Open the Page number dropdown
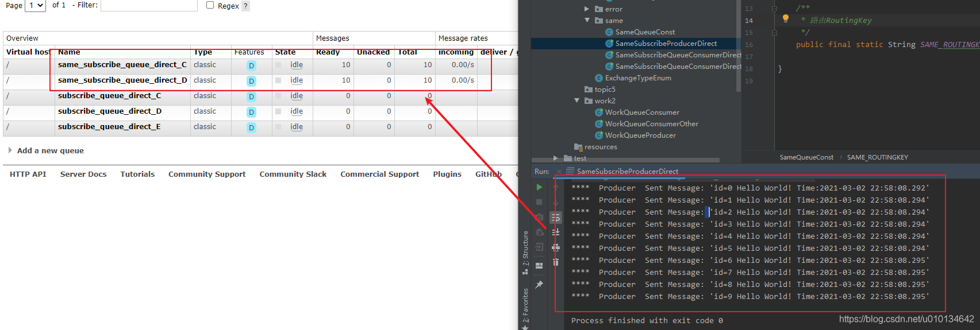Screen dimensions: 980x330 coord(35,5)
